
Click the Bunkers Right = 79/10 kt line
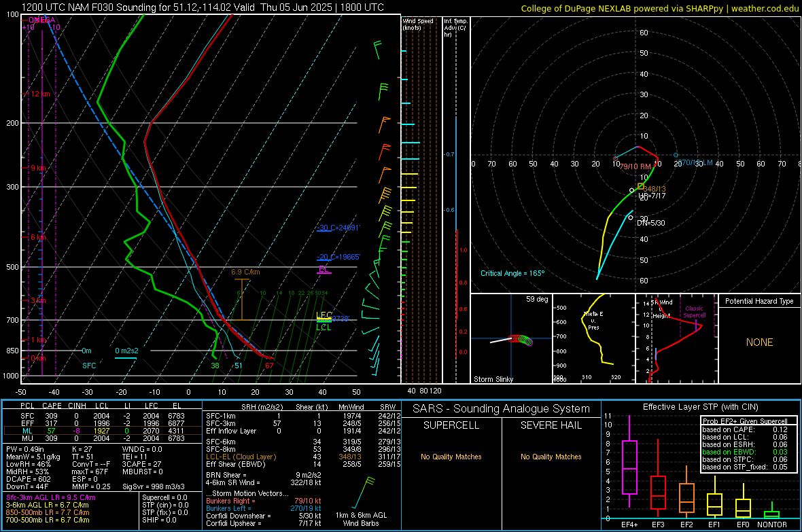263,501
